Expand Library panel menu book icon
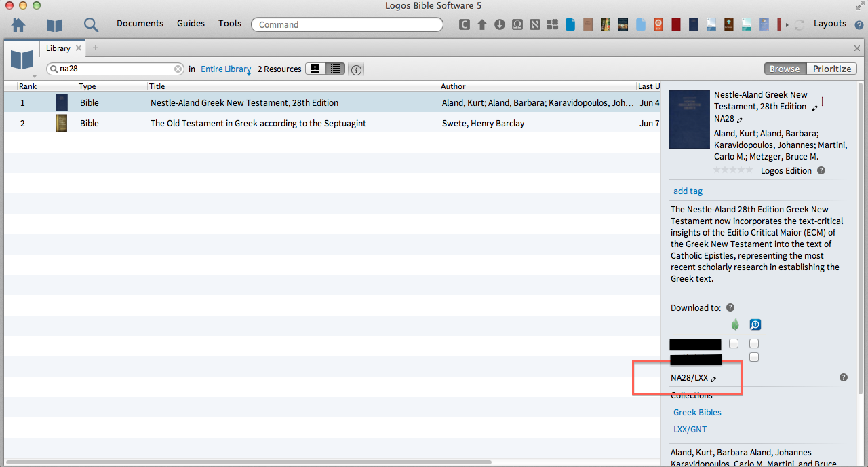This screenshot has height=467, width=868. (x=22, y=60)
